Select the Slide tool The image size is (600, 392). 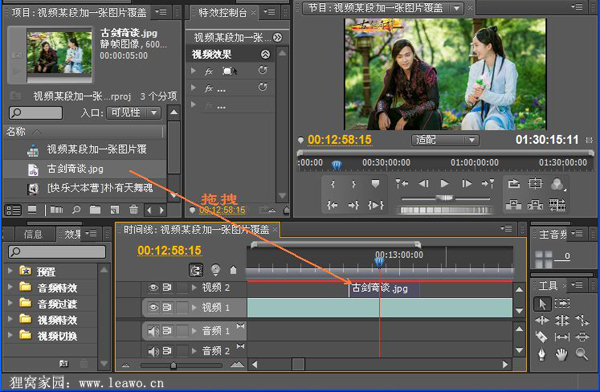pyautogui.click(x=582, y=337)
